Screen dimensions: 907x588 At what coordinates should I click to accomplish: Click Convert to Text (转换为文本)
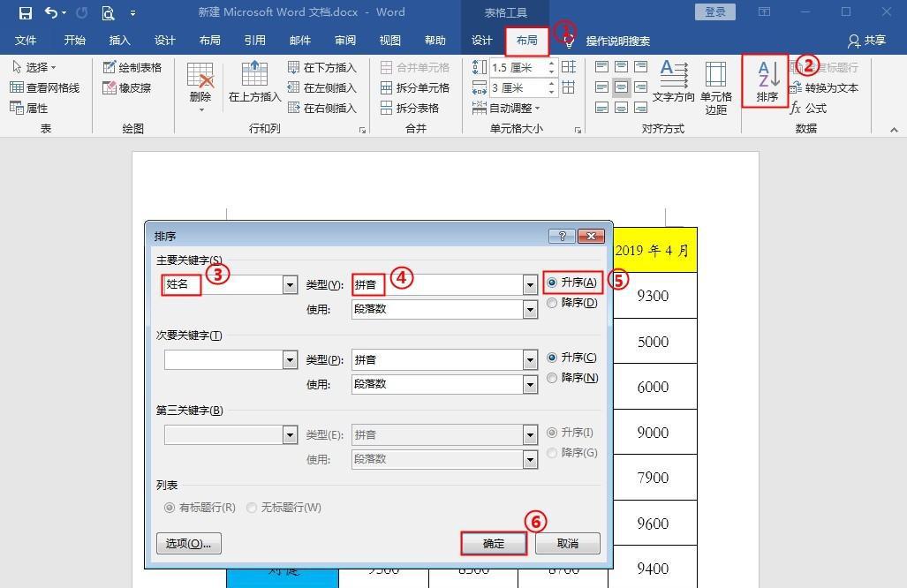point(824,88)
